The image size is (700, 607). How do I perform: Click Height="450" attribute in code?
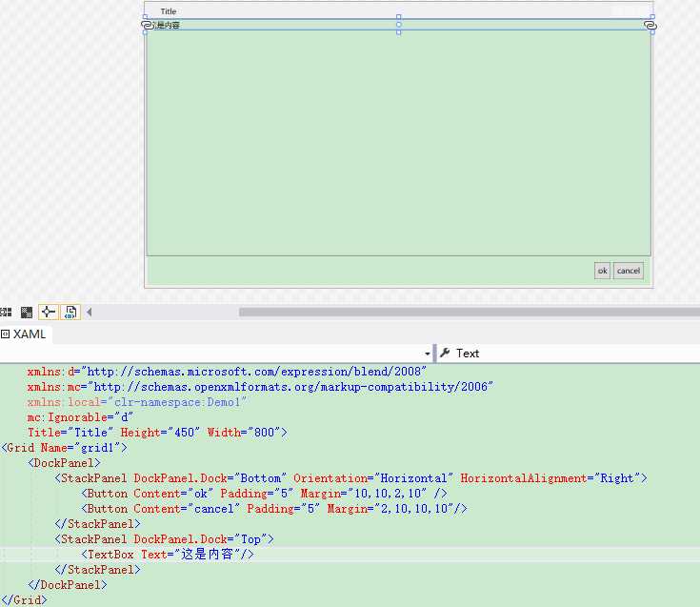[x=160, y=433]
